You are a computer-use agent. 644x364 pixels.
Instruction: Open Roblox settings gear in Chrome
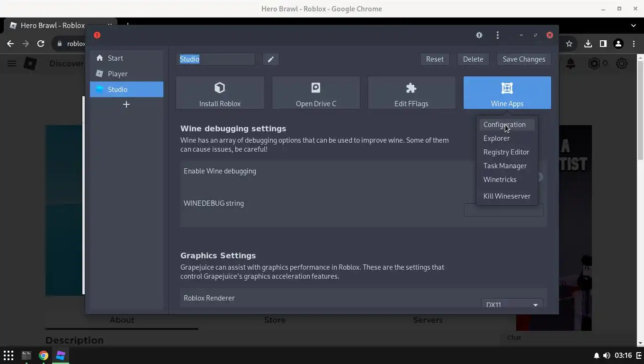tap(622, 64)
